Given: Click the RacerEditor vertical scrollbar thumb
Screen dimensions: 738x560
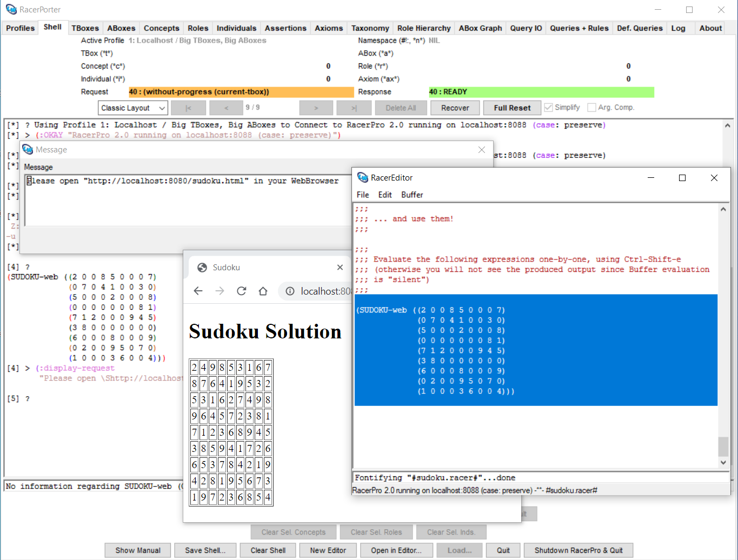Looking at the screenshot, I should (723, 446).
